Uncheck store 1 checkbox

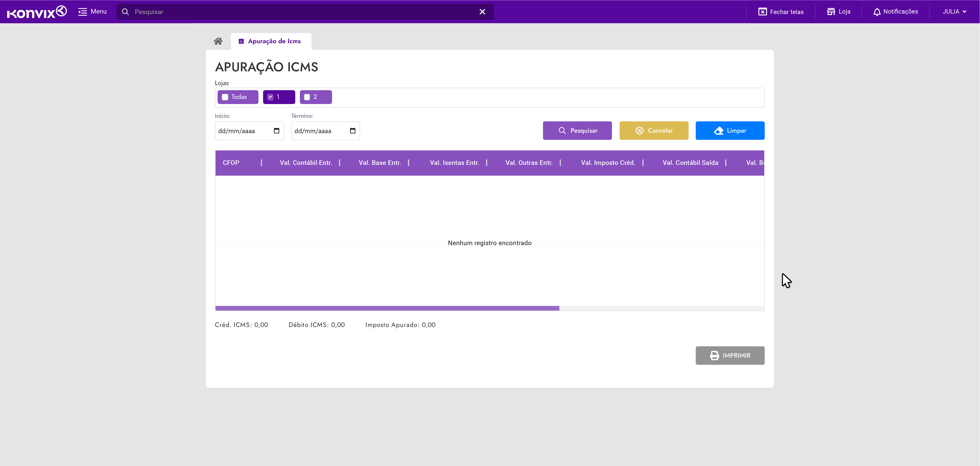(270, 97)
